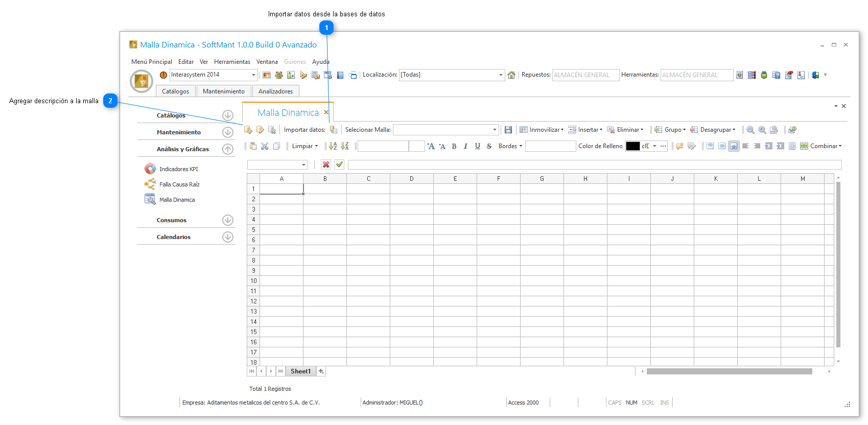Expand the Consumos sidebar section
This screenshot has width=868, height=425.
tap(228, 220)
